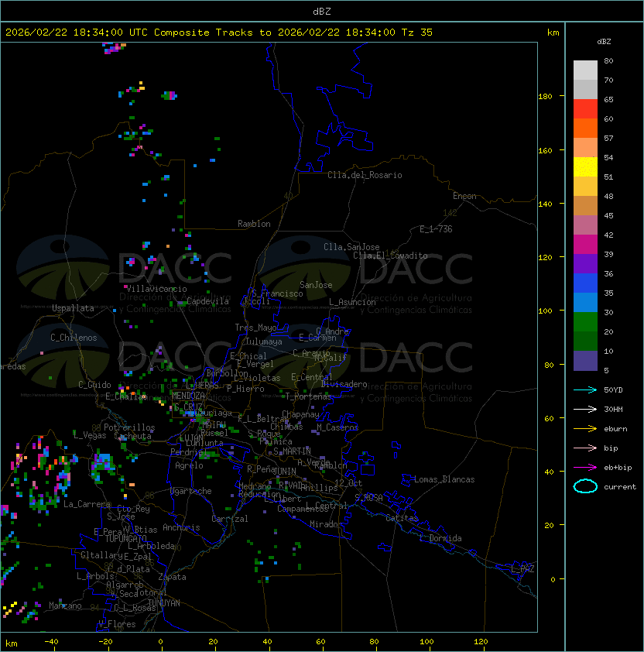Click the 'Encon' place label
644x652 pixels.
[464, 196]
